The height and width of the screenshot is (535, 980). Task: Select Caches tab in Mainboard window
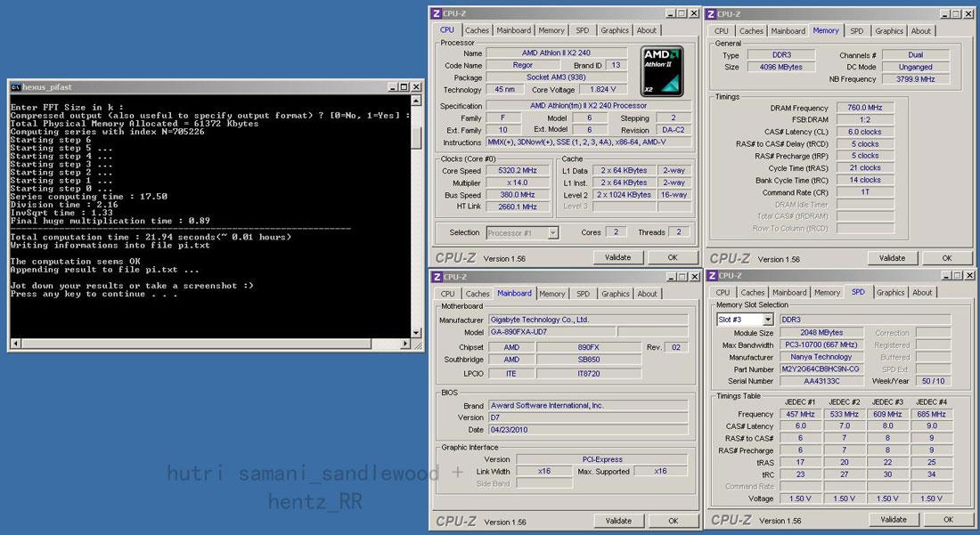[478, 294]
